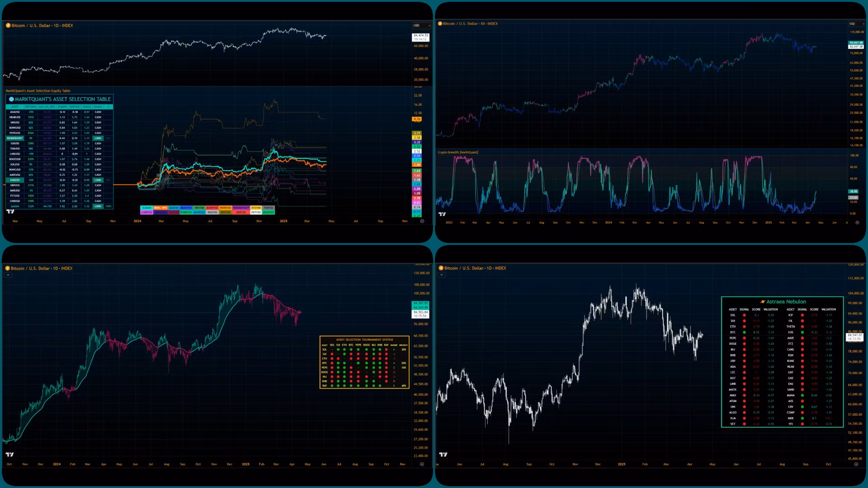Viewport: 868px width, 488px height.
Task: Click the orange PEPEUSD legend swatch
Action: (225, 208)
